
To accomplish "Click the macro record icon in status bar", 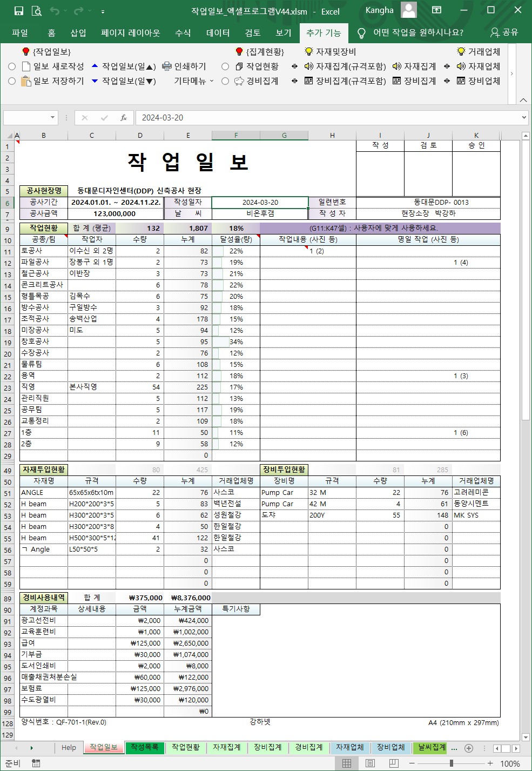I will pyautogui.click(x=36, y=763).
